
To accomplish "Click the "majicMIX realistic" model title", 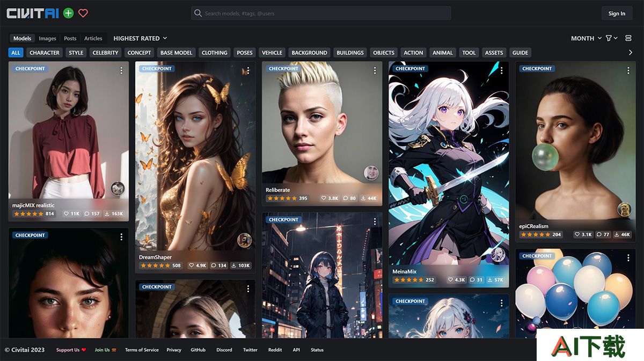I will pyautogui.click(x=33, y=205).
